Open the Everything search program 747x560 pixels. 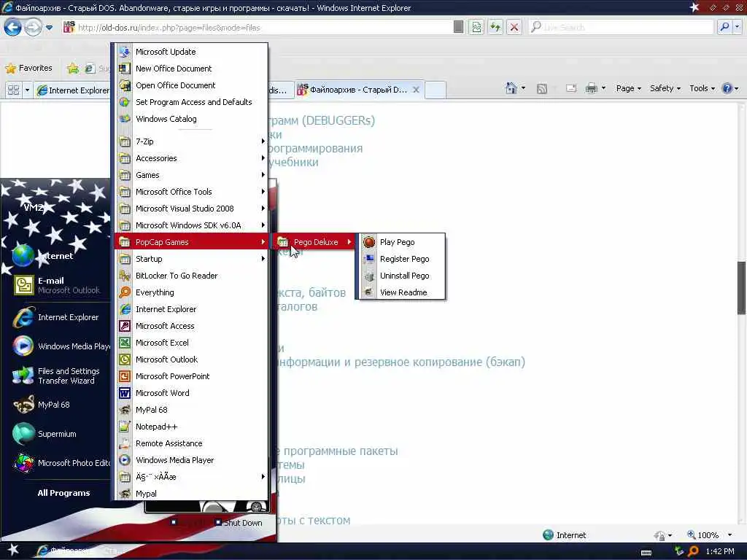point(192,292)
